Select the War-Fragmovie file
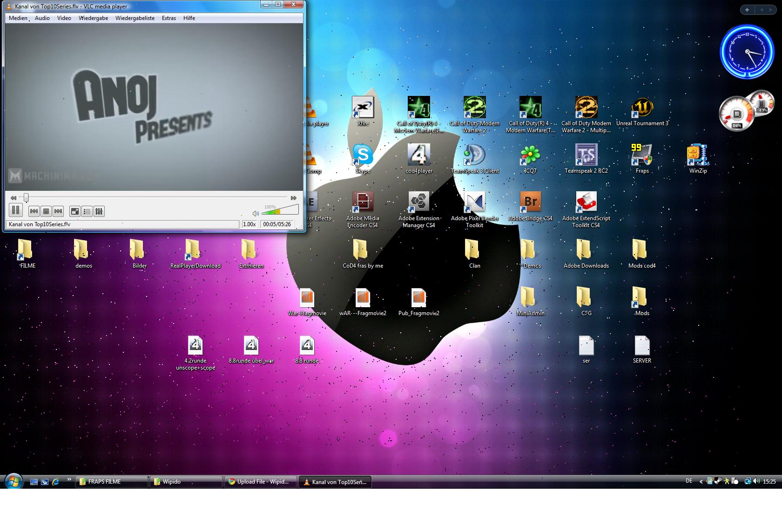The image size is (782, 532). click(307, 301)
